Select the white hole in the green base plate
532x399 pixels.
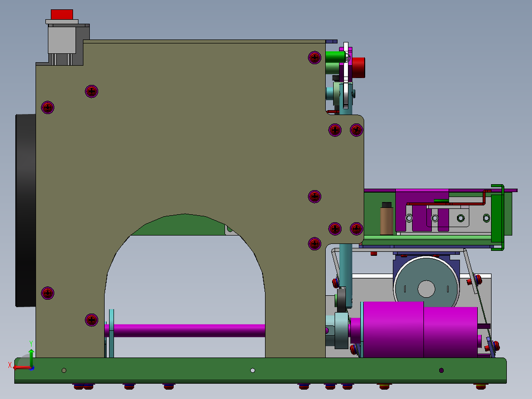[253, 370]
